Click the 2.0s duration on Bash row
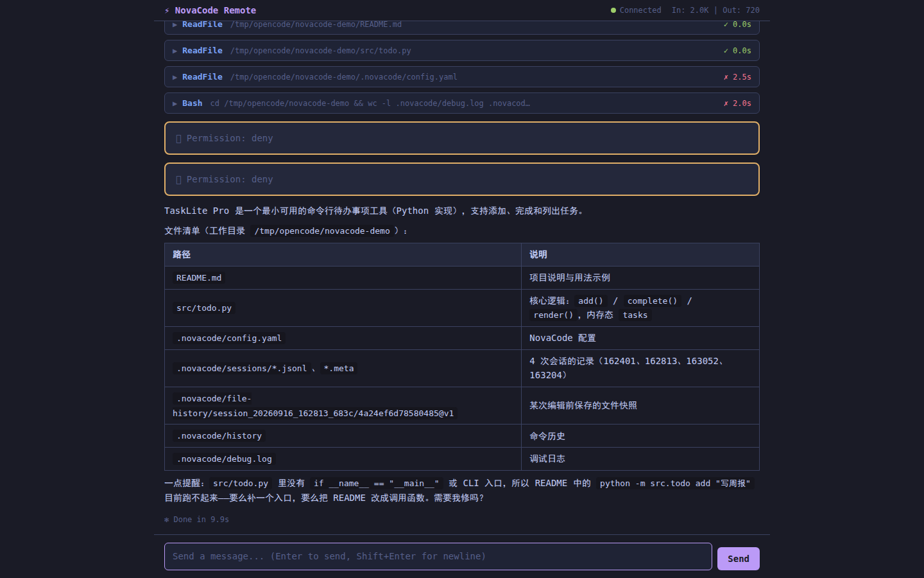 point(742,103)
